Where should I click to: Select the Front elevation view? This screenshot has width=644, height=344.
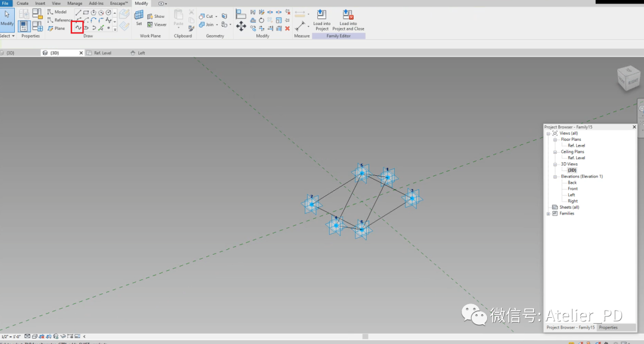point(572,189)
